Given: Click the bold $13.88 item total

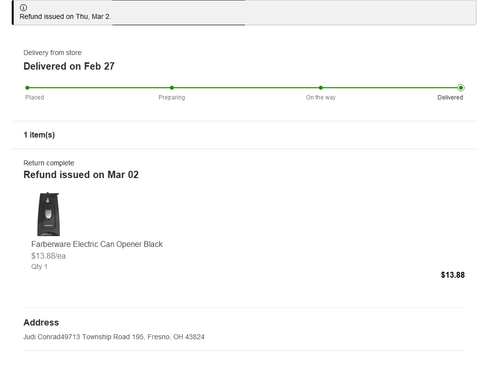Looking at the screenshot, I should point(453,275).
